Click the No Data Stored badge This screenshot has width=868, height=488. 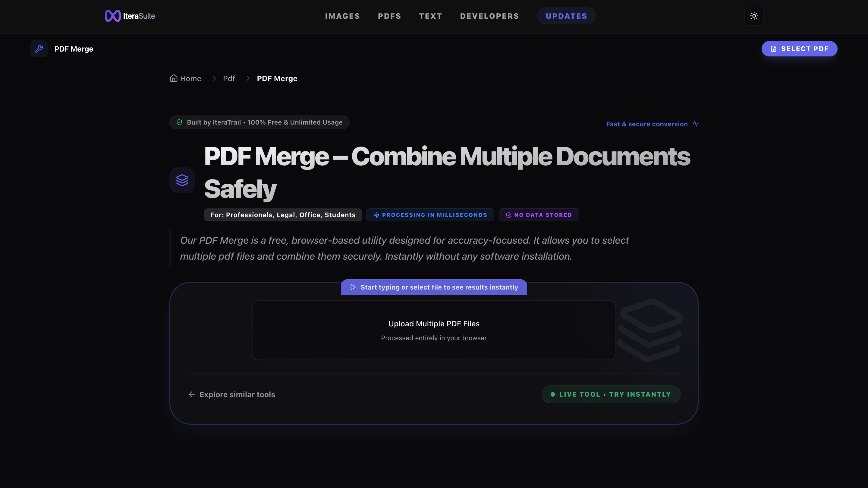tap(539, 215)
